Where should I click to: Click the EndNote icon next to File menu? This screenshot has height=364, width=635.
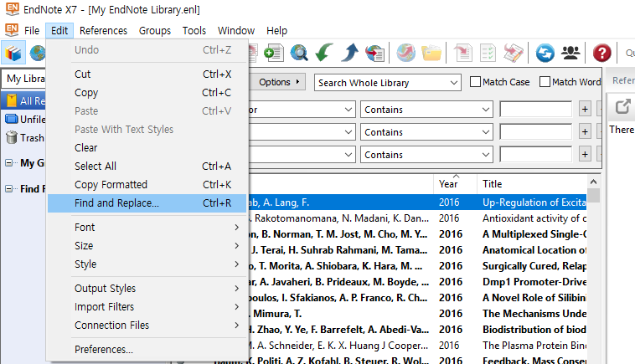(x=12, y=30)
